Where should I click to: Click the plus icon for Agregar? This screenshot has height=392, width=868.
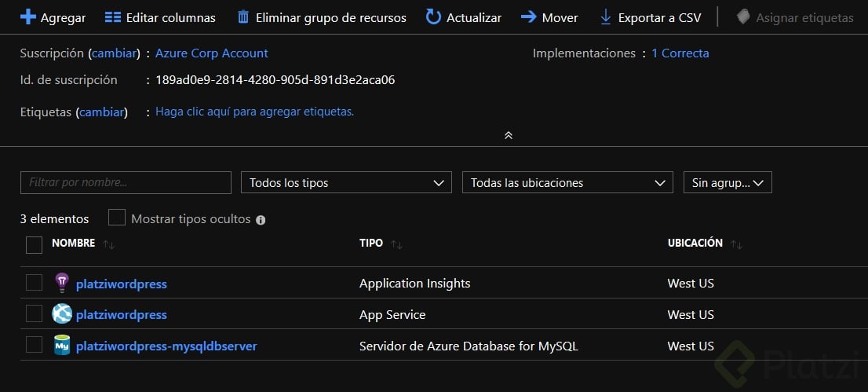(27, 16)
